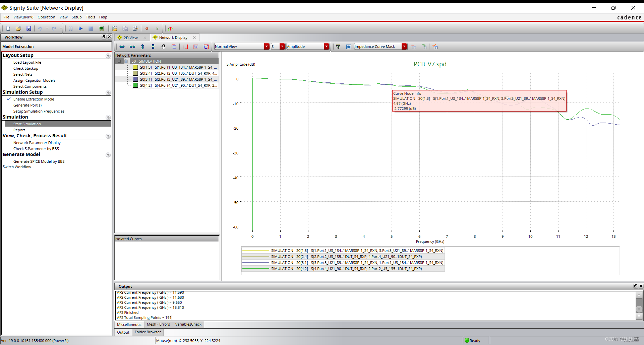Viewport: 644px width, 345px height.
Task: Expand the plot vertically with the arrow icon
Action: [143, 47]
